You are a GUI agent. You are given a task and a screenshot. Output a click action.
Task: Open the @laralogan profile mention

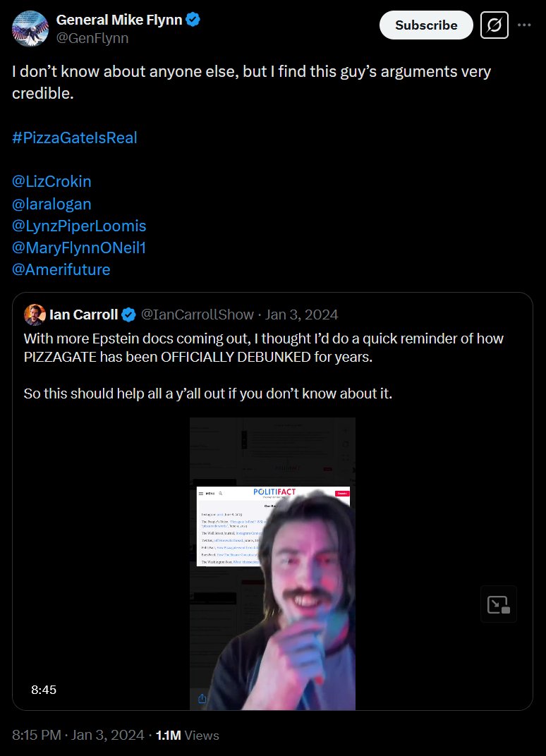point(51,204)
